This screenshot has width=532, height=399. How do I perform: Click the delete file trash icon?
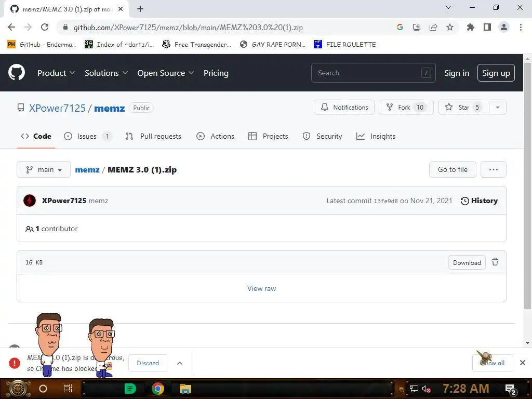click(x=495, y=262)
